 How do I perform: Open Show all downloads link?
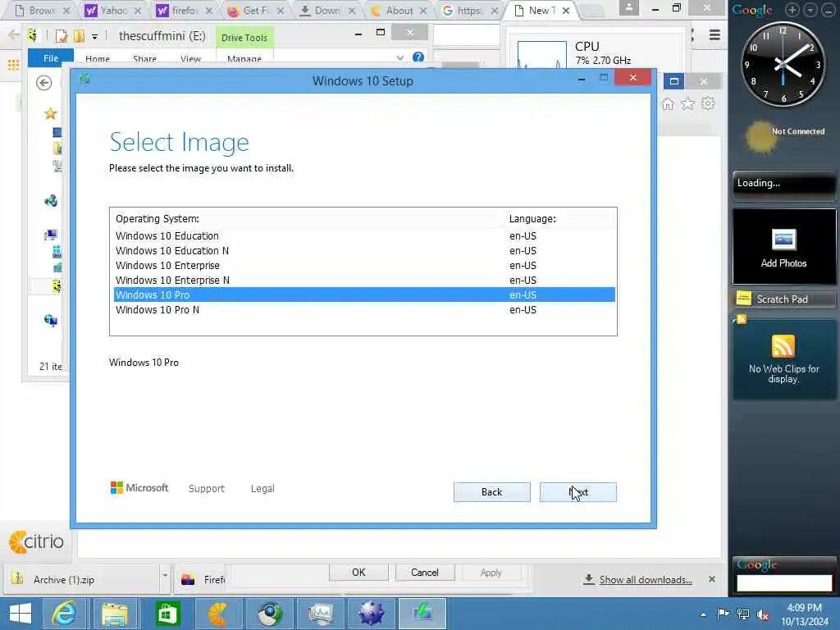pos(645,580)
